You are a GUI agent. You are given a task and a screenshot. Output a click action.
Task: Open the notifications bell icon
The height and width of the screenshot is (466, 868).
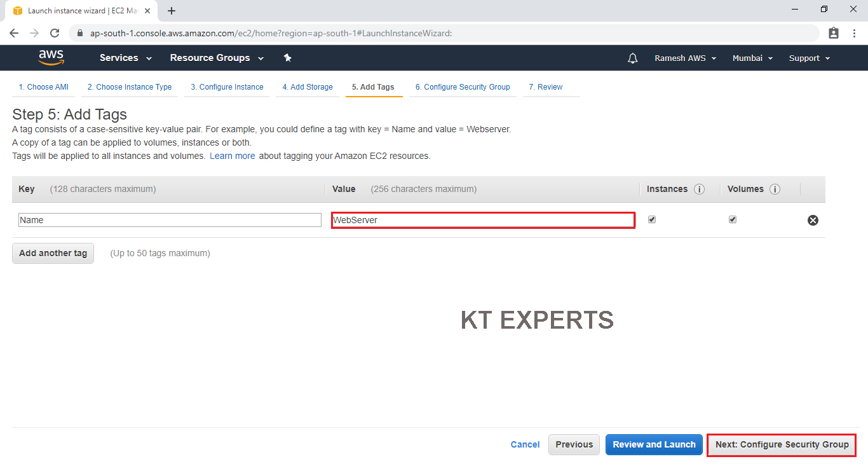pyautogui.click(x=632, y=58)
